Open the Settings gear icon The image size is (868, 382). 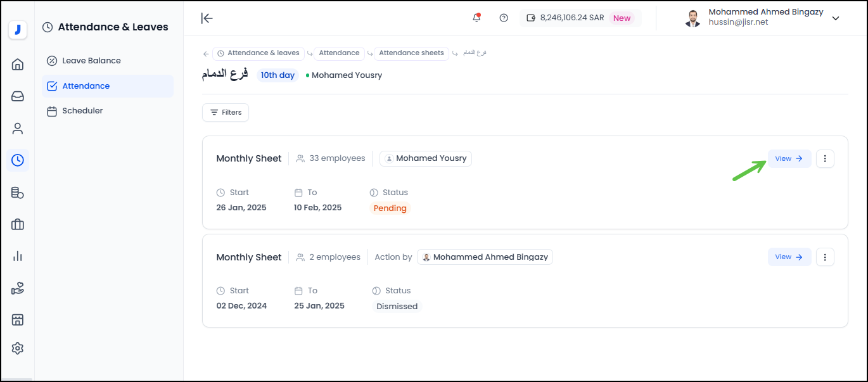(18, 348)
